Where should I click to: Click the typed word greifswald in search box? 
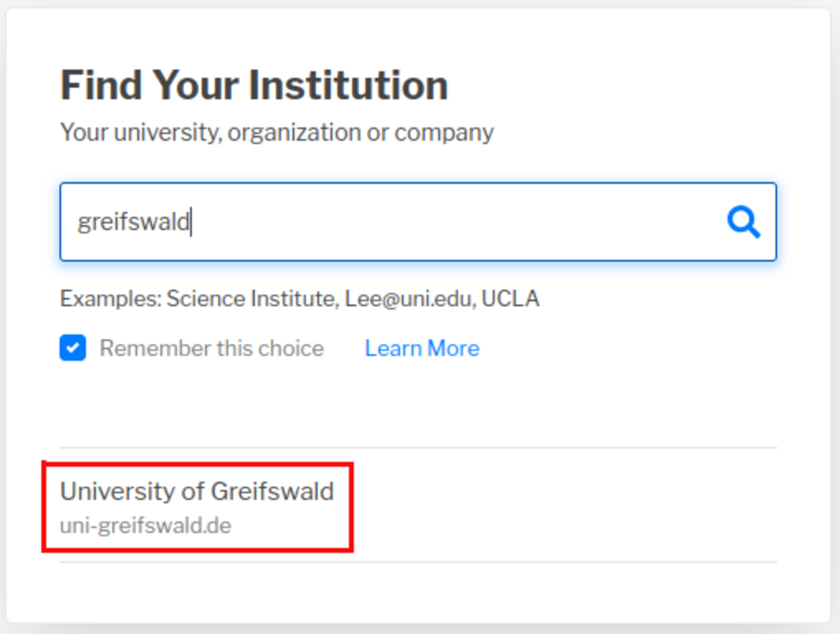[133, 222]
